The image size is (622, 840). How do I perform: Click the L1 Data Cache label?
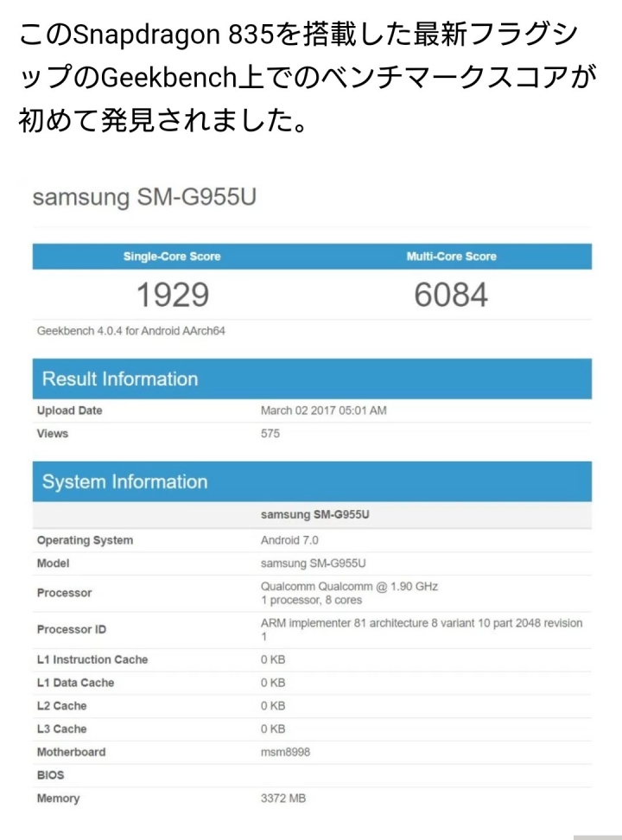tap(75, 683)
